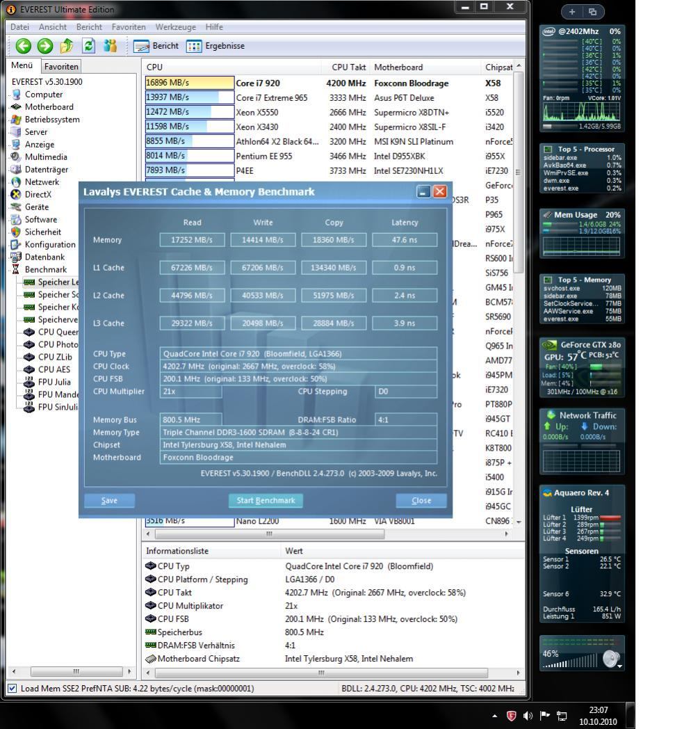Image resolution: width=700 pixels, height=729 pixels.
Task: Open the Ergebnisse results toolbar button
Action: point(215,46)
